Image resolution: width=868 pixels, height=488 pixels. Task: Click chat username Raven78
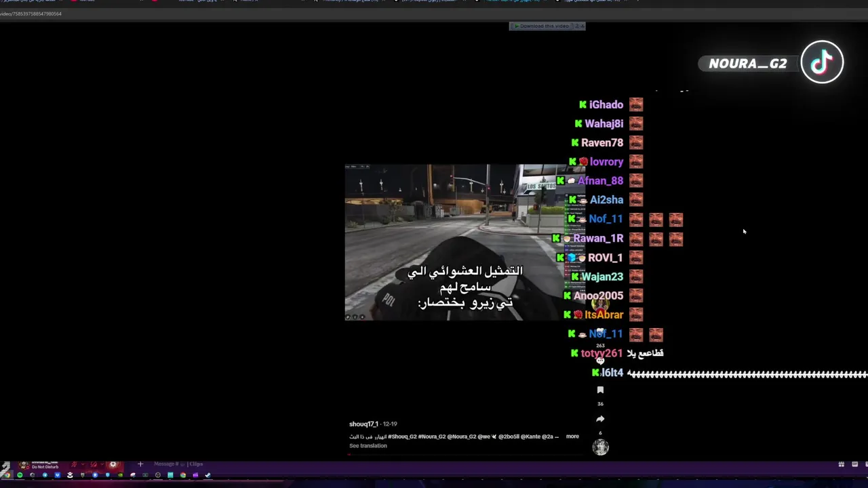point(601,142)
